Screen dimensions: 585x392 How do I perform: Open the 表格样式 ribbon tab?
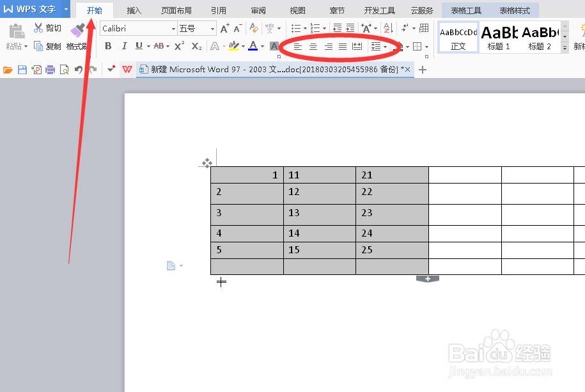click(x=515, y=10)
